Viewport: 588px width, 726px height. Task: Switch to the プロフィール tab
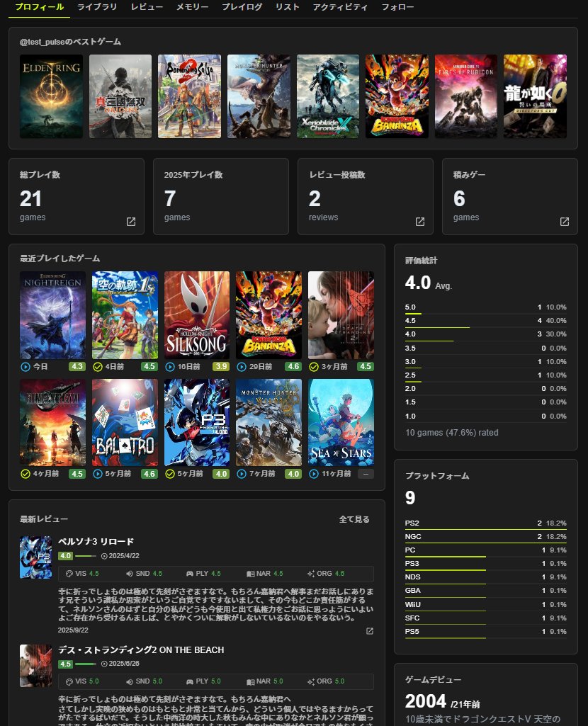click(40, 7)
